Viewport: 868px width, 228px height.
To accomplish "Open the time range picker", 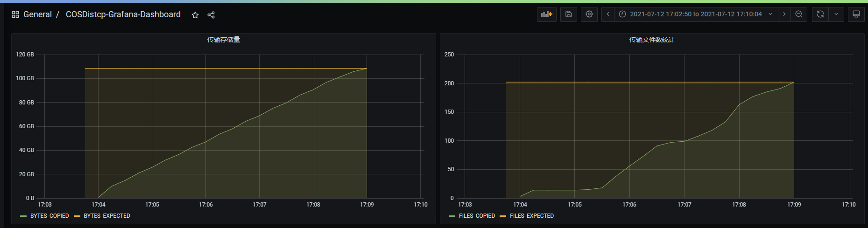I will click(696, 14).
